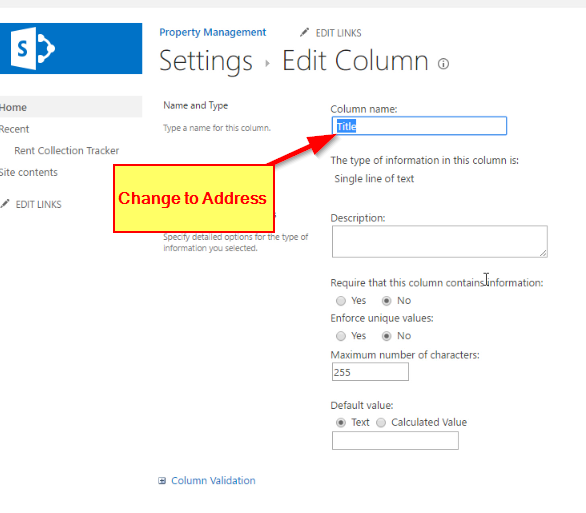
Task: Select No for enforce unique values
Action: (386, 336)
